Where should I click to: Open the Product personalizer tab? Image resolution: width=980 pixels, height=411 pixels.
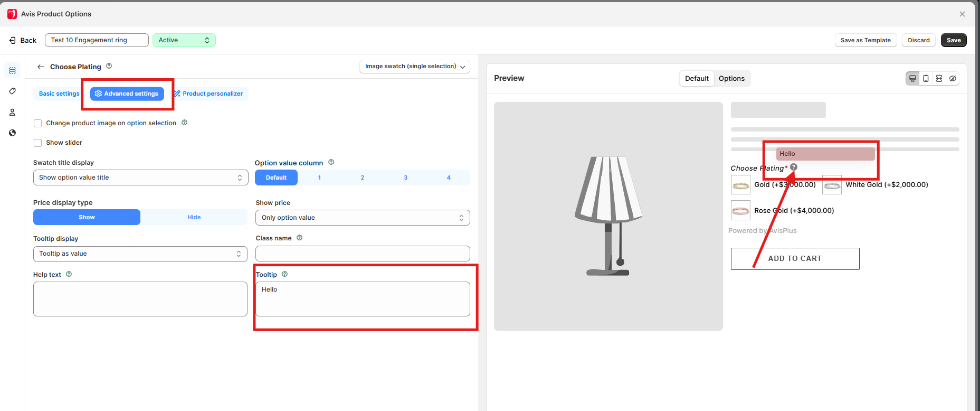click(x=209, y=94)
